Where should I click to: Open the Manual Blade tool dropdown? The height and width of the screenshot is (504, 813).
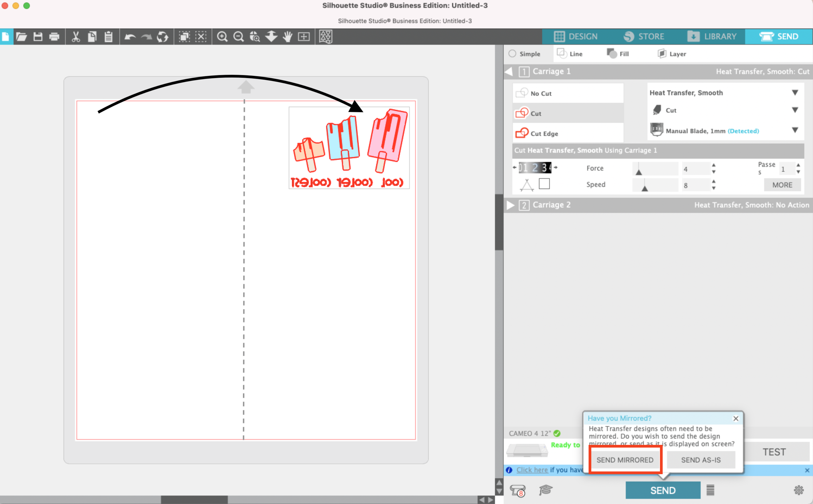coord(795,130)
